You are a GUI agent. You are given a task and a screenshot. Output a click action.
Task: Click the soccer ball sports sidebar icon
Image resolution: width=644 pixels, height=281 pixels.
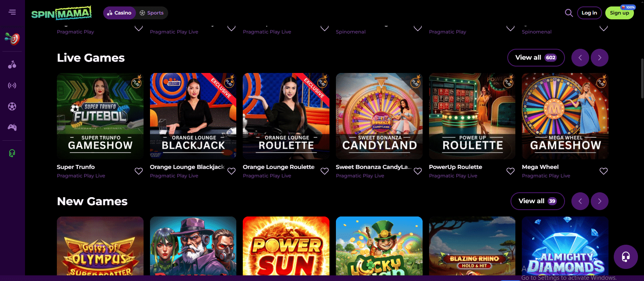point(12,106)
